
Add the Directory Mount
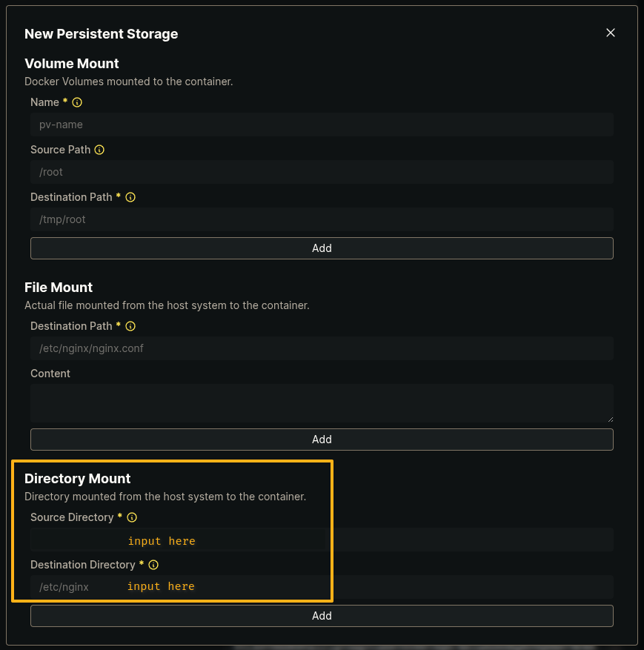[322, 616]
